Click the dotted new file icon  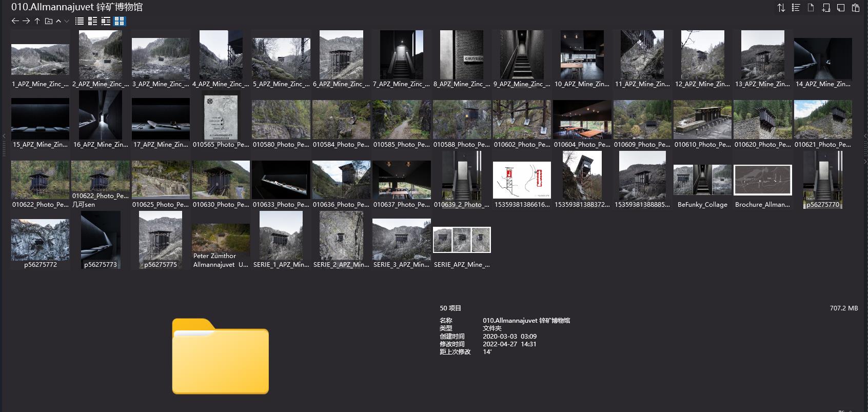[811, 8]
